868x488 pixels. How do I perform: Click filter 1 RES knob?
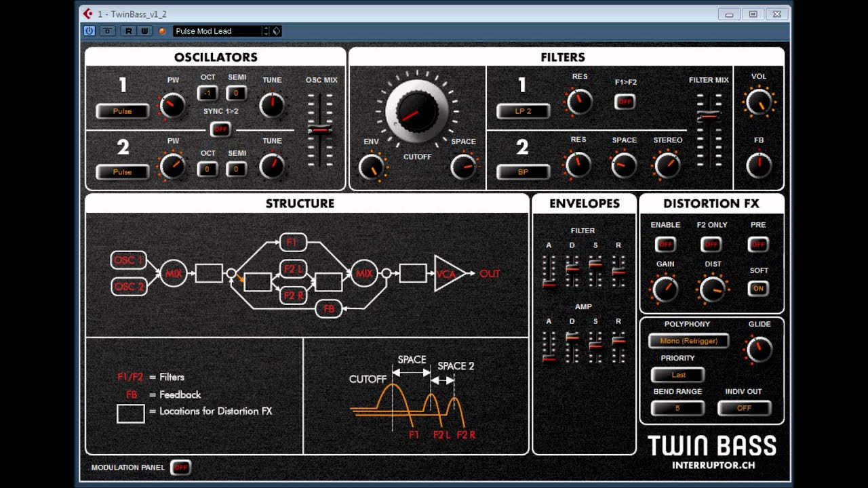(x=578, y=102)
